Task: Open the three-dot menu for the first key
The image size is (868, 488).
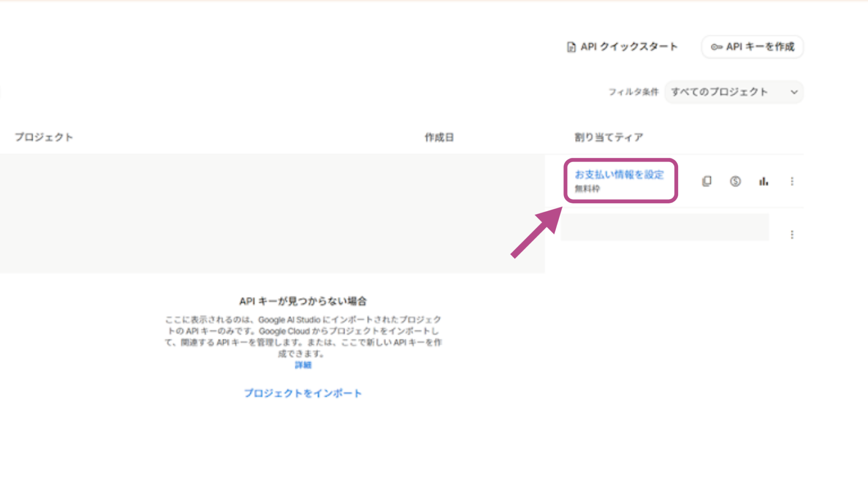Action: 792,181
